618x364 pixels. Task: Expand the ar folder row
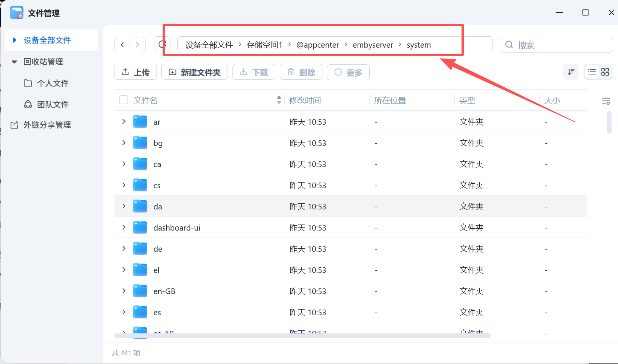click(x=124, y=121)
